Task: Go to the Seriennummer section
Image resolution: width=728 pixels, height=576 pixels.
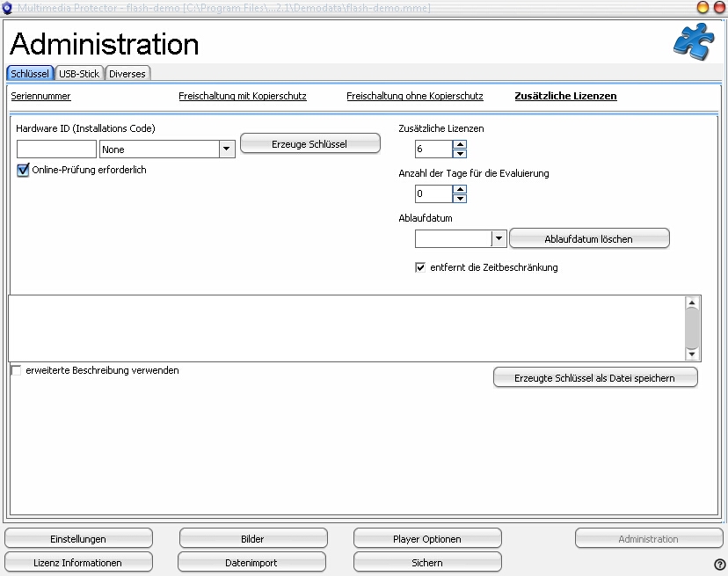Action: (40, 96)
